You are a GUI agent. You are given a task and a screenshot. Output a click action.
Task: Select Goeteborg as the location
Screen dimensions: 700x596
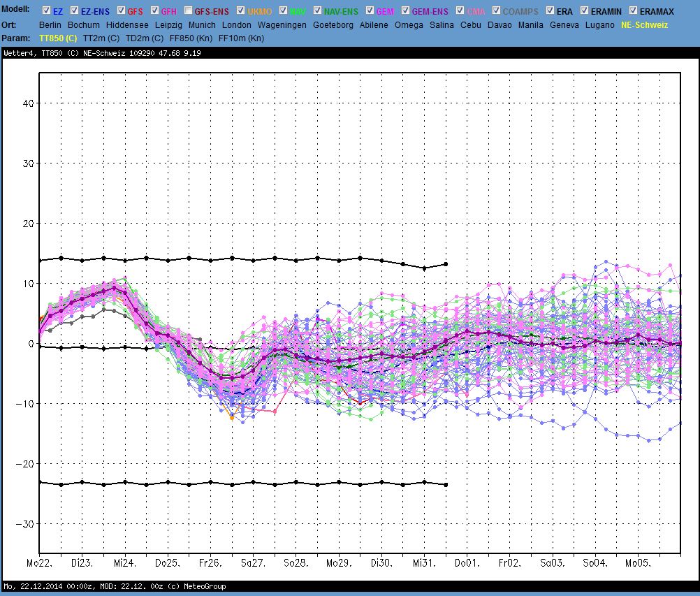(333, 25)
